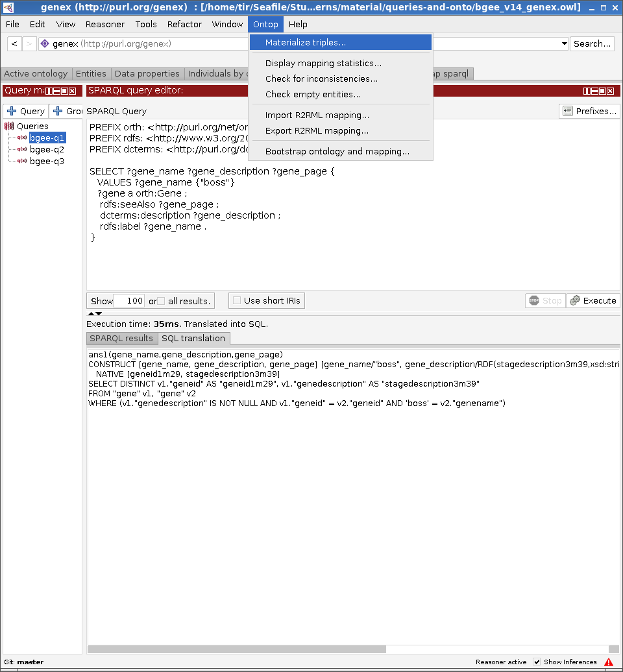
Task: Click the Execute gears icon
Action: (575, 300)
